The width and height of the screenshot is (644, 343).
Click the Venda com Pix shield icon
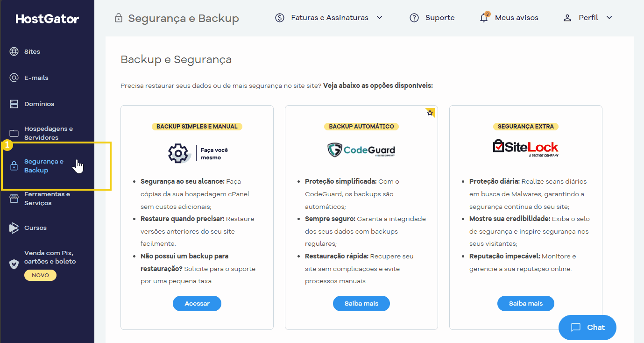[14, 264]
